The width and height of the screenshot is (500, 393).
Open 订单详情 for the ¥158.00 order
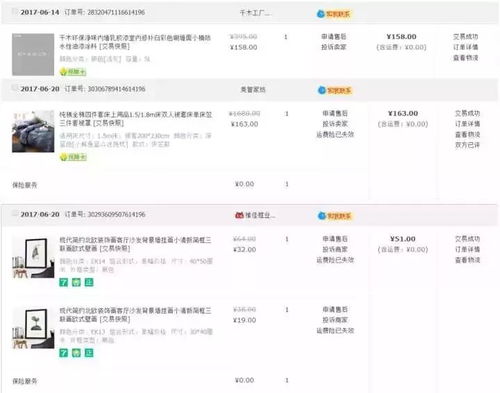pyautogui.click(x=466, y=47)
